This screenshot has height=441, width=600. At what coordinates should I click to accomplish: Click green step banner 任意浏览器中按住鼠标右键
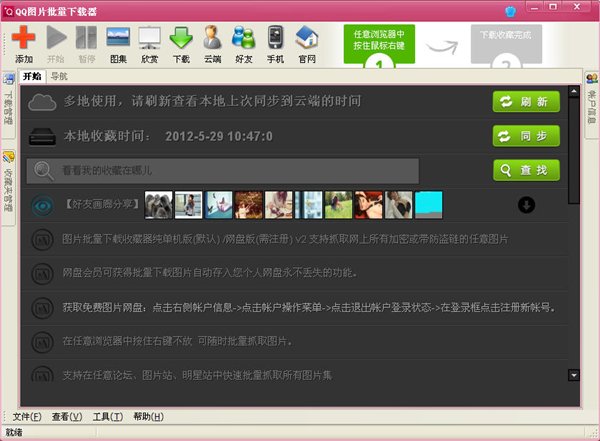tap(379, 44)
